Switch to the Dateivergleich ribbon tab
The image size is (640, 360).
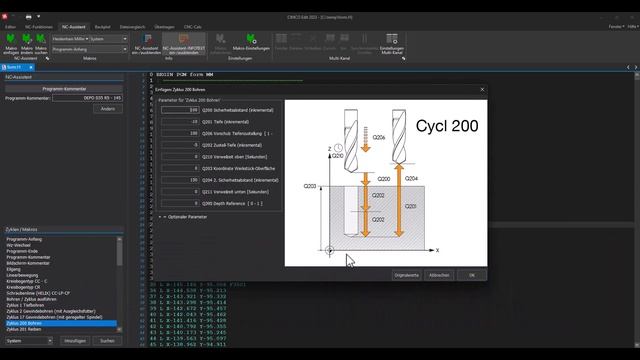[x=132, y=27]
